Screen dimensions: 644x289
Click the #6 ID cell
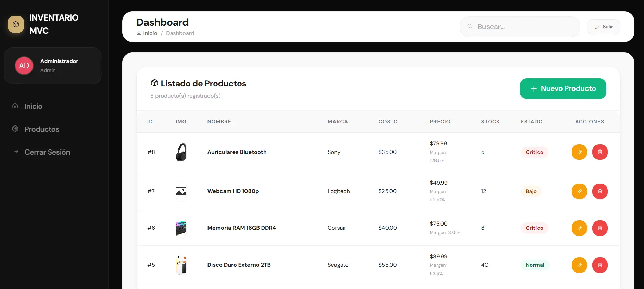pos(151,228)
